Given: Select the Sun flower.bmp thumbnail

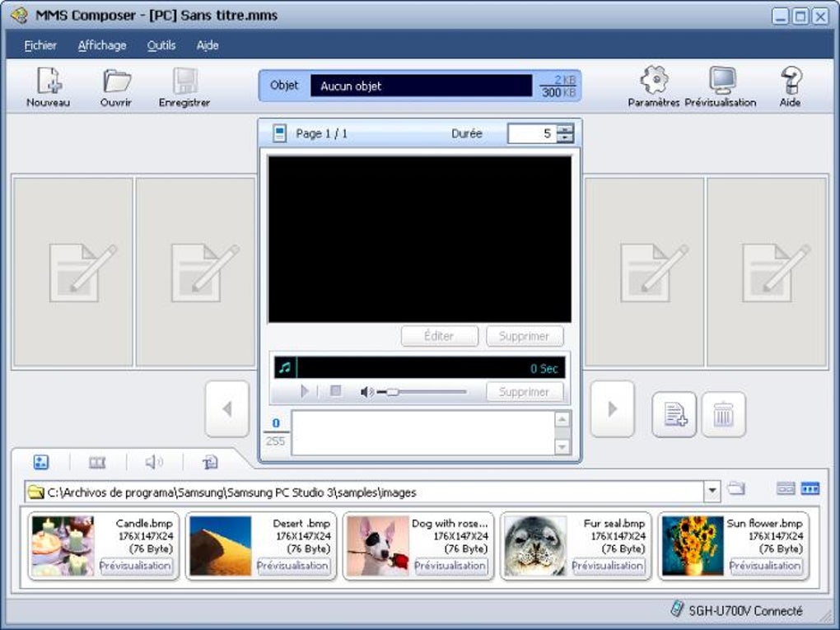Looking at the screenshot, I should [692, 545].
